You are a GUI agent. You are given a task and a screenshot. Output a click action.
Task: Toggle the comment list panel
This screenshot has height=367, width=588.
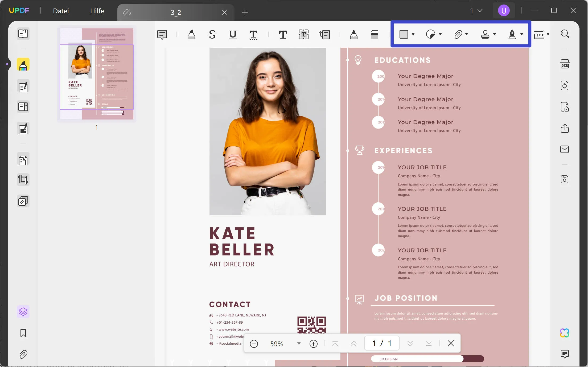(564, 354)
